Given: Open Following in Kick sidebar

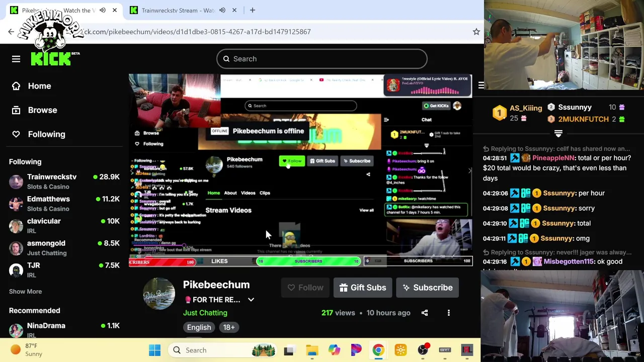Looking at the screenshot, I should [x=39, y=134].
